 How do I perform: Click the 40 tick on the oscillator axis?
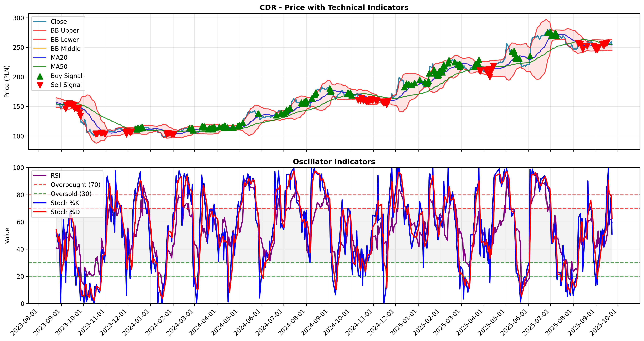[x=20, y=249]
